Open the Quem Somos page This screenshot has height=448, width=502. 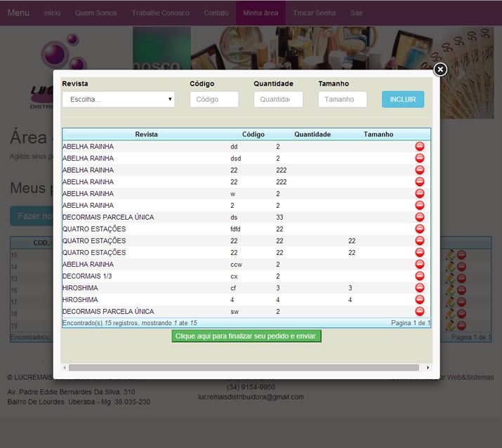[96, 13]
